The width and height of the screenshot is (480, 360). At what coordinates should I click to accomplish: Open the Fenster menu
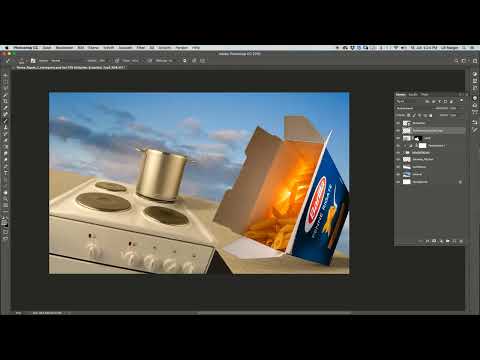click(182, 48)
